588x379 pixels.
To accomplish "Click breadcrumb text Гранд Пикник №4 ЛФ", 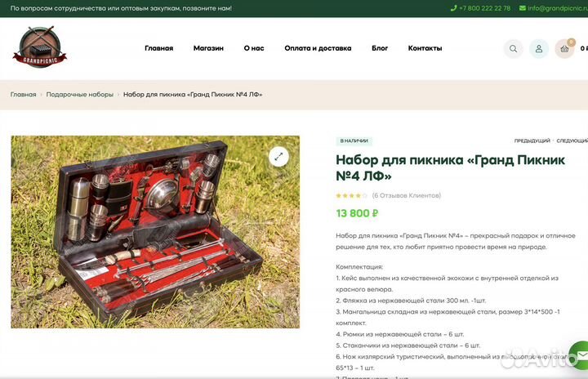I will [193, 95].
